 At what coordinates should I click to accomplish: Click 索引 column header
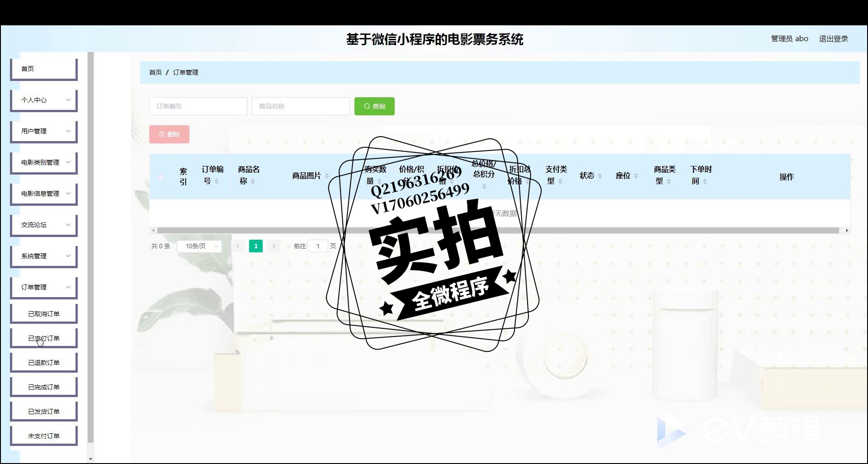pos(183,177)
